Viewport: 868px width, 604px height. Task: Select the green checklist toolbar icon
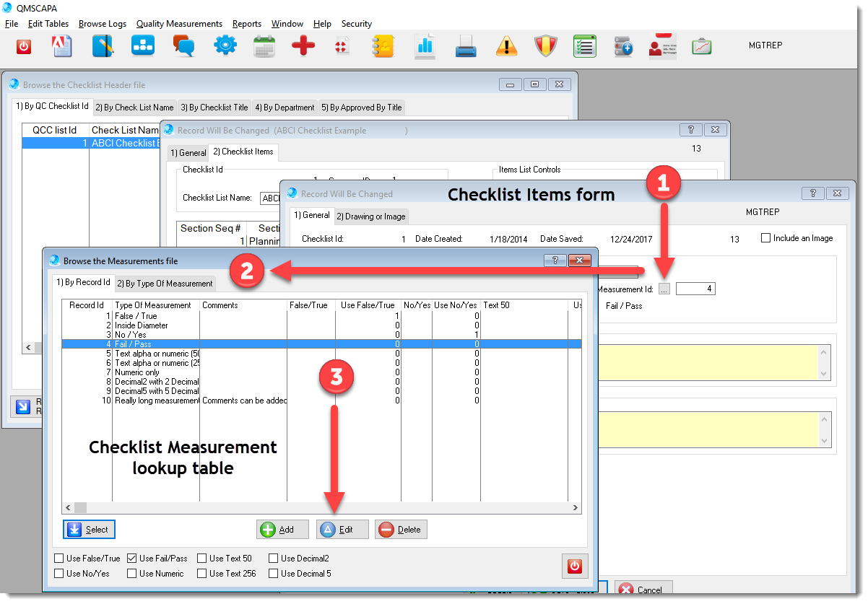[584, 45]
